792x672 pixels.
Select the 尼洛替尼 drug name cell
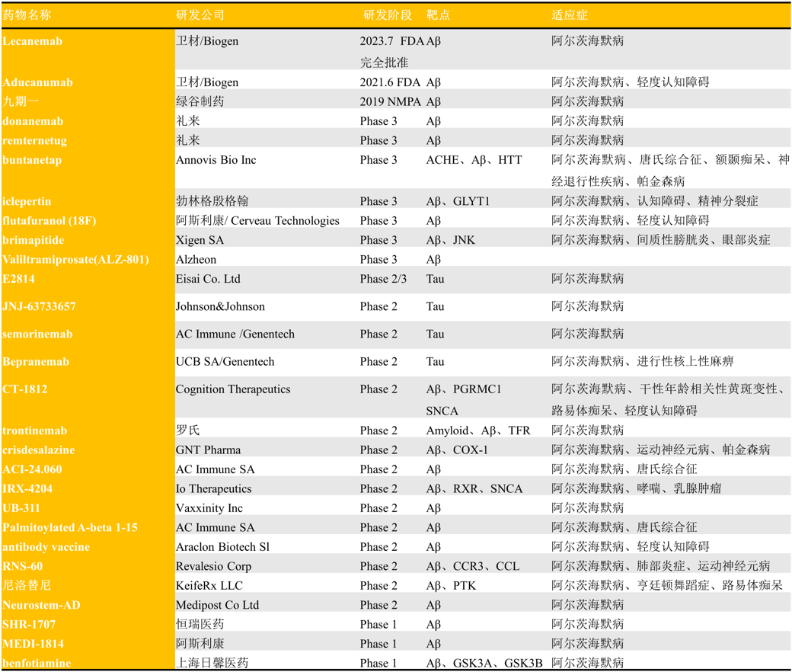[x=27, y=586]
